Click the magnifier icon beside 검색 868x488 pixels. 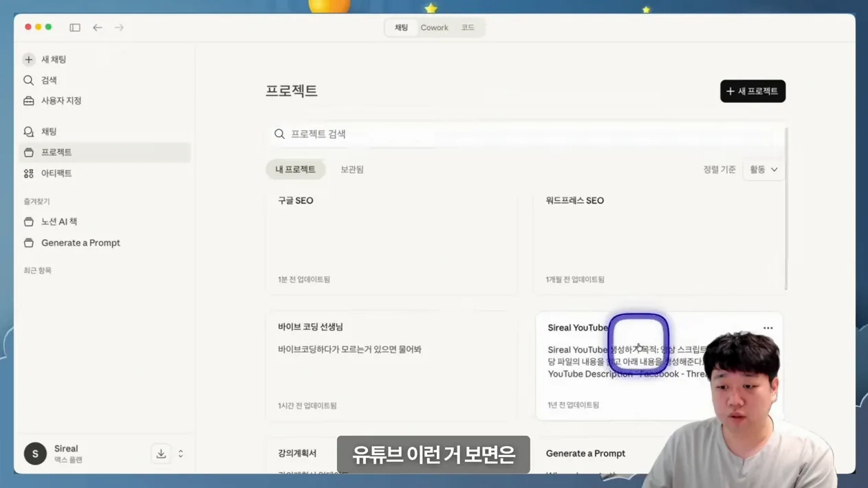pyautogui.click(x=29, y=80)
